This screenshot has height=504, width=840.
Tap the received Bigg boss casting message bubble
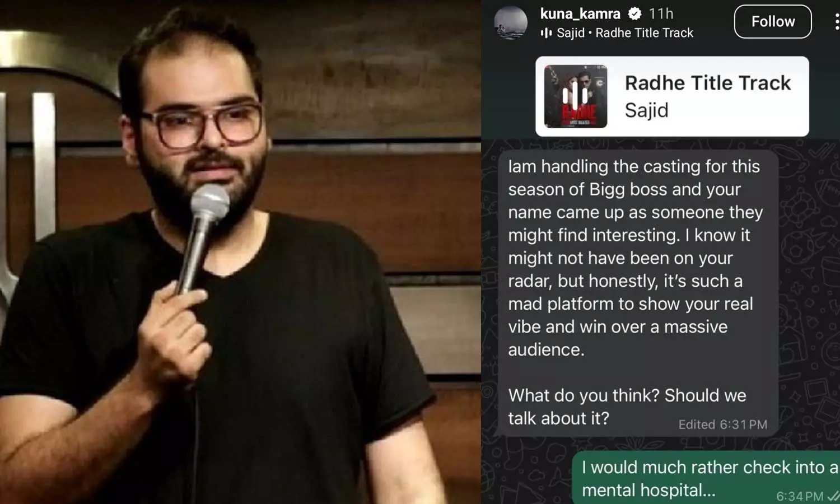coord(638,293)
